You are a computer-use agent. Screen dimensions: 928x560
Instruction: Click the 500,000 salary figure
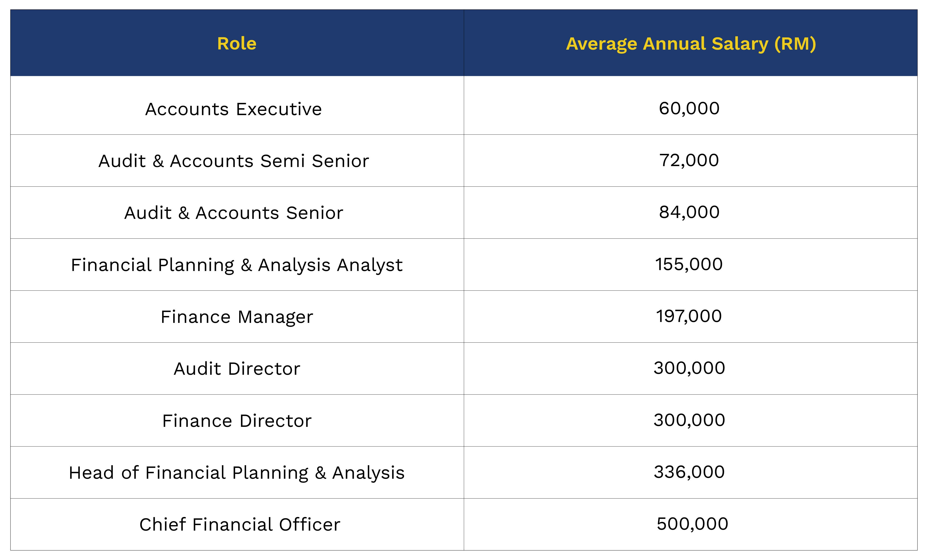pyautogui.click(x=692, y=524)
